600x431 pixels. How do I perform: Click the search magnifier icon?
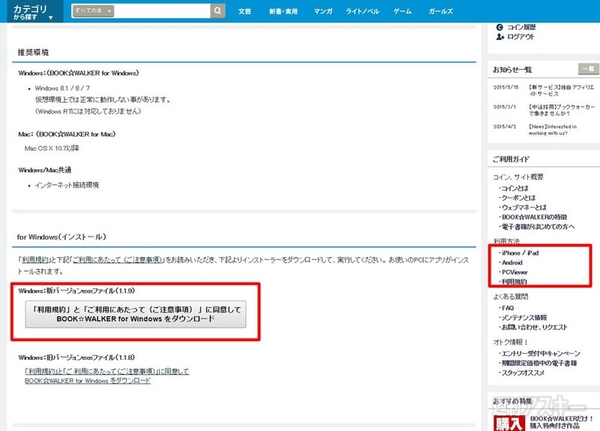click(x=217, y=11)
